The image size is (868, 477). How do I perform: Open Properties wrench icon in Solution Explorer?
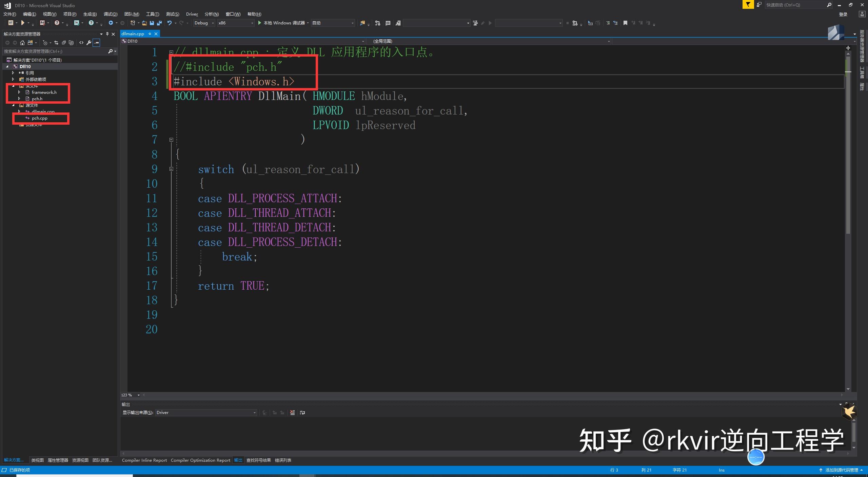click(89, 43)
